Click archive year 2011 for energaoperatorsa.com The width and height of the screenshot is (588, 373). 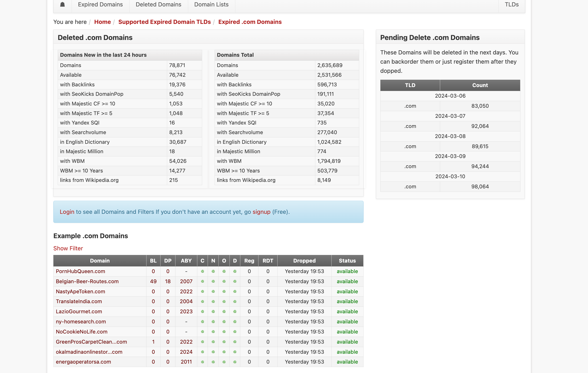click(186, 362)
